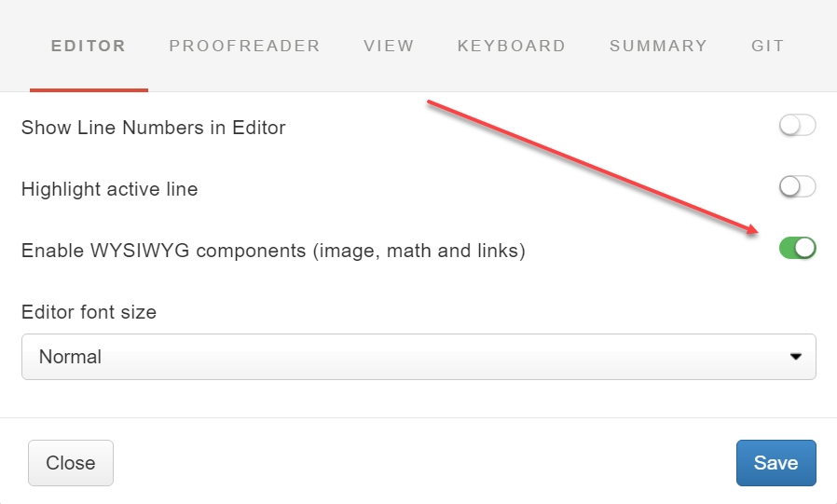Turn on Highlight active line switch

797,187
